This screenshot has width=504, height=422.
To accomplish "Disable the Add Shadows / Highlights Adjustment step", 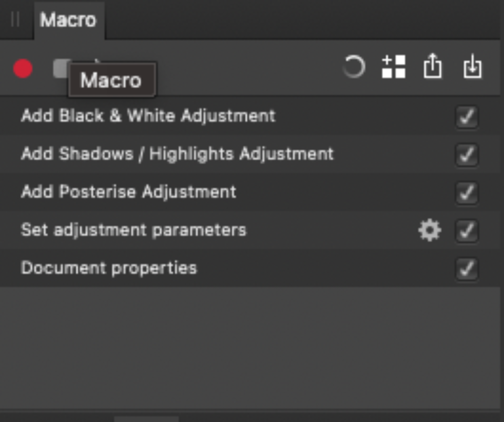I will coord(466,154).
